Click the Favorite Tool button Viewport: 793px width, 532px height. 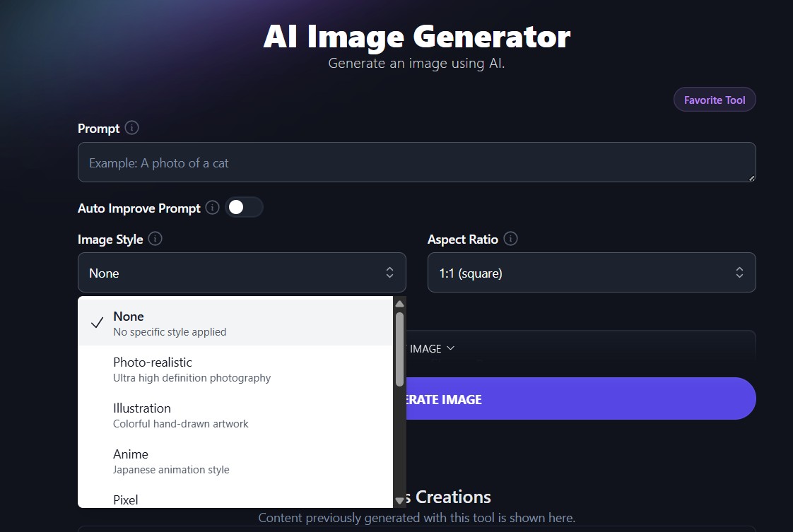[x=715, y=99]
